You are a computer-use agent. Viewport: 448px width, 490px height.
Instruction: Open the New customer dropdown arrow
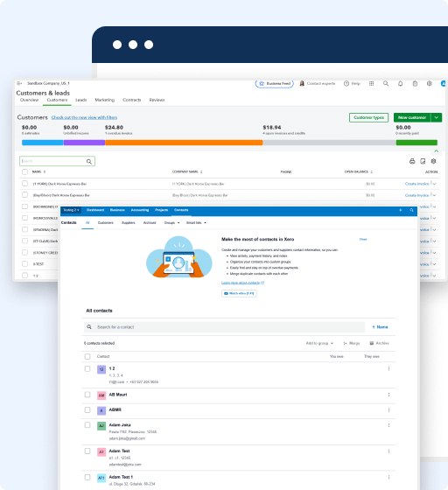pos(437,117)
